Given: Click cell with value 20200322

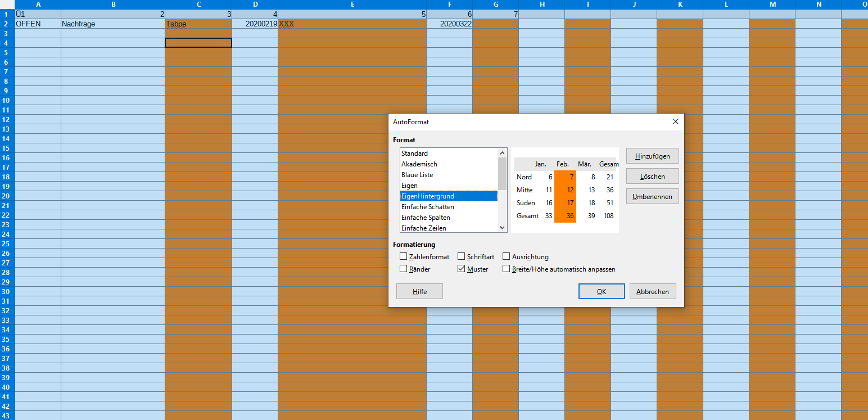Looking at the screenshot, I should [x=449, y=24].
